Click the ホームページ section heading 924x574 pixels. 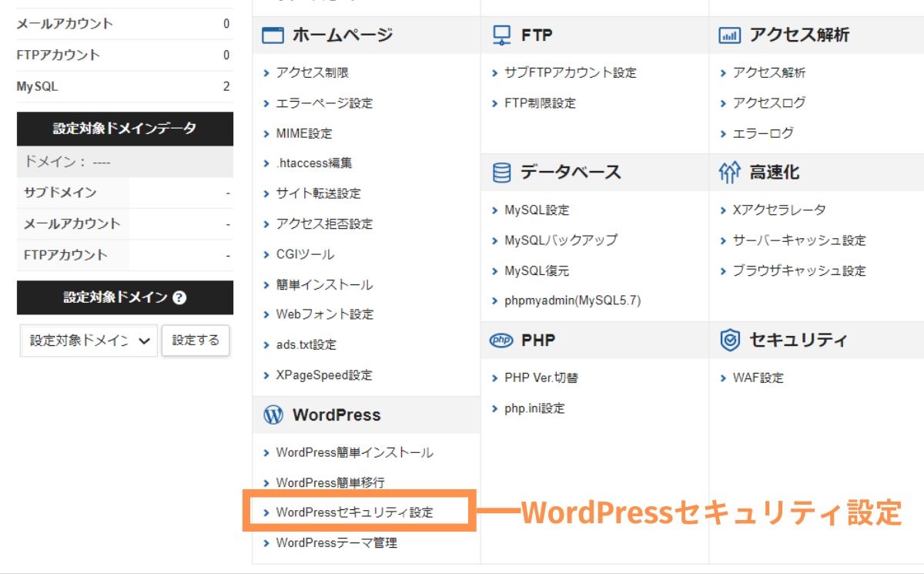coord(343,35)
